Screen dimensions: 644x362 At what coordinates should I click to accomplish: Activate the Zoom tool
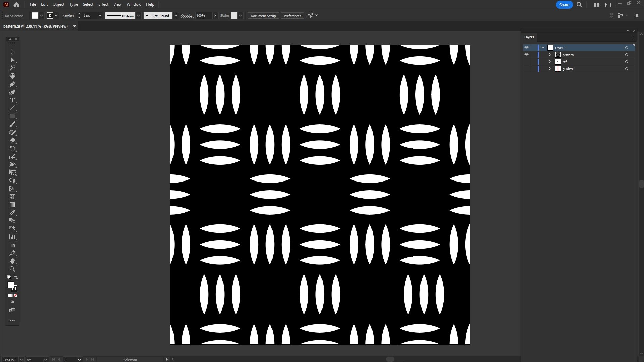[12, 269]
